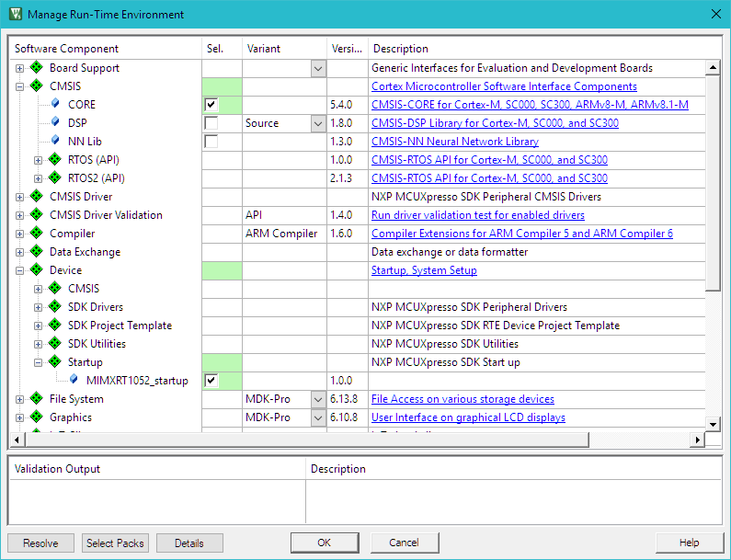Open the CMSIS-NN Neural Network Library link
The image size is (731, 560).
pos(455,142)
